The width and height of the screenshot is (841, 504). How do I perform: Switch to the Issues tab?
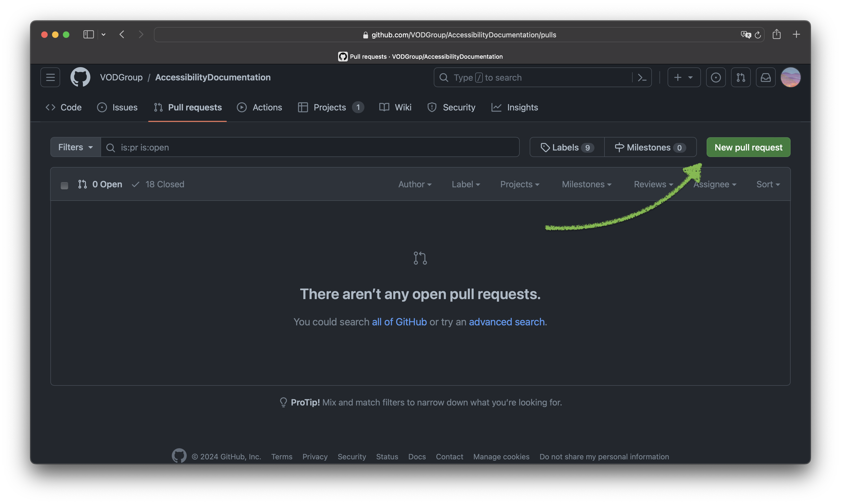click(117, 107)
